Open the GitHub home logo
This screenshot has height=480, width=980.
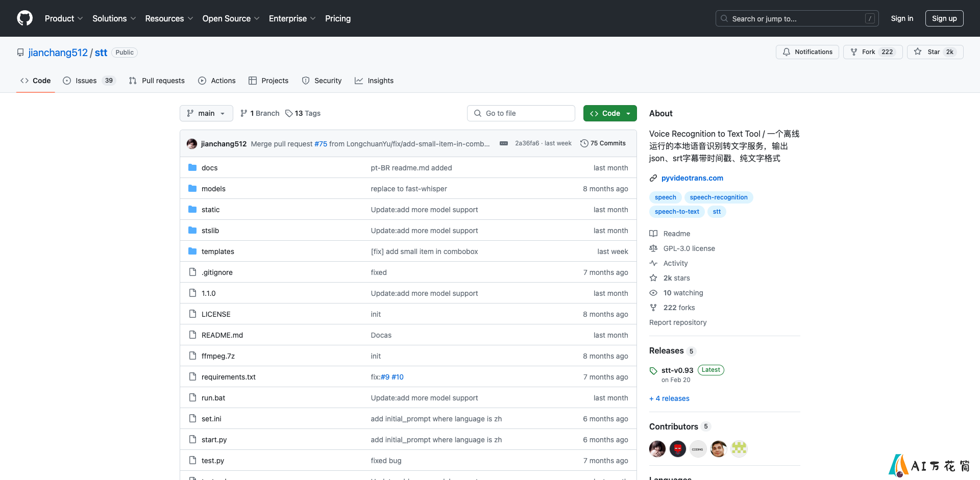(x=24, y=18)
